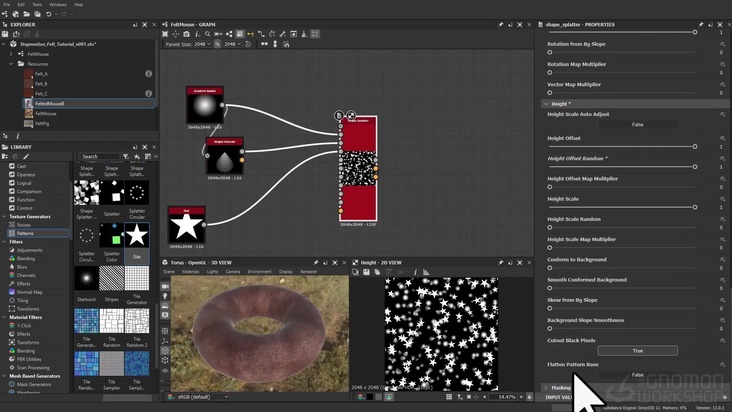The width and height of the screenshot is (732, 412).
Task: Toggle the size link icon between parent size values
Action: click(217, 44)
